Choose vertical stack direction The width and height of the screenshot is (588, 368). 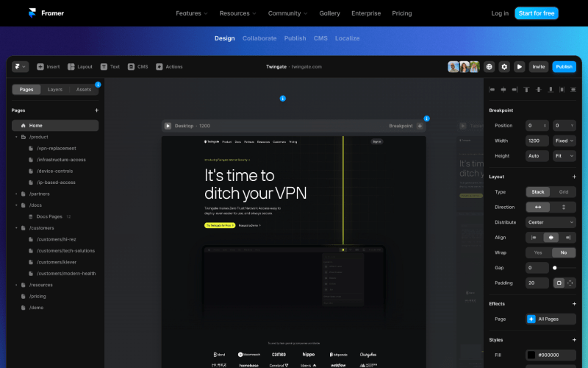[x=563, y=207]
